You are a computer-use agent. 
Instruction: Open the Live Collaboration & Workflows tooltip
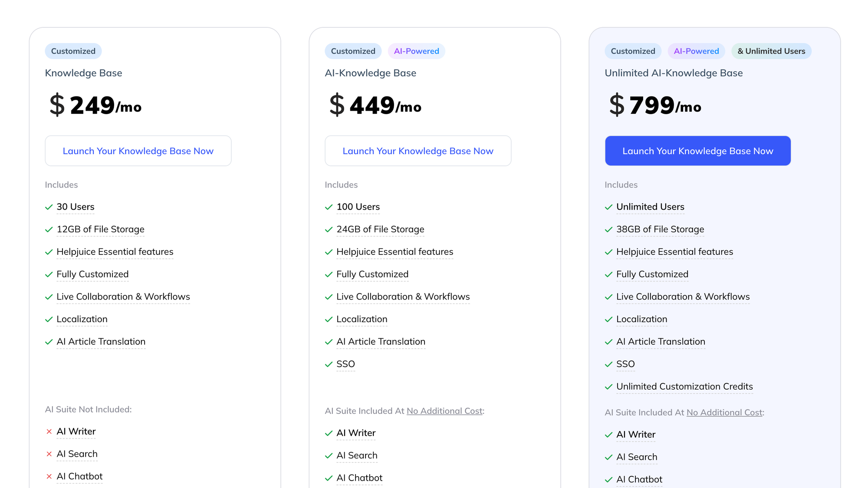[x=123, y=297]
